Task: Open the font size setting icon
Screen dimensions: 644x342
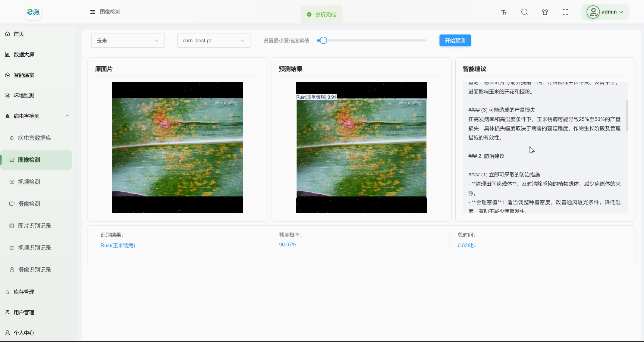Action: point(504,12)
